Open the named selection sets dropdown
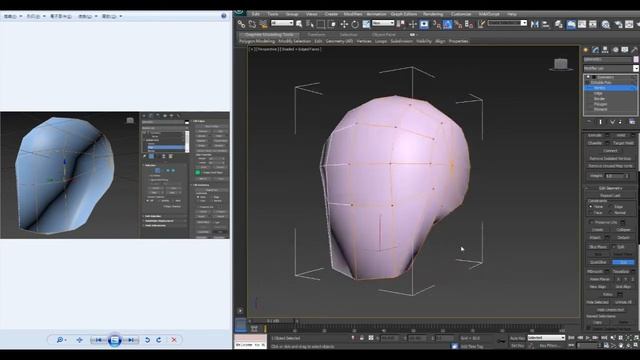Image resolution: width=640 pixels, height=360 pixels. coord(507,23)
